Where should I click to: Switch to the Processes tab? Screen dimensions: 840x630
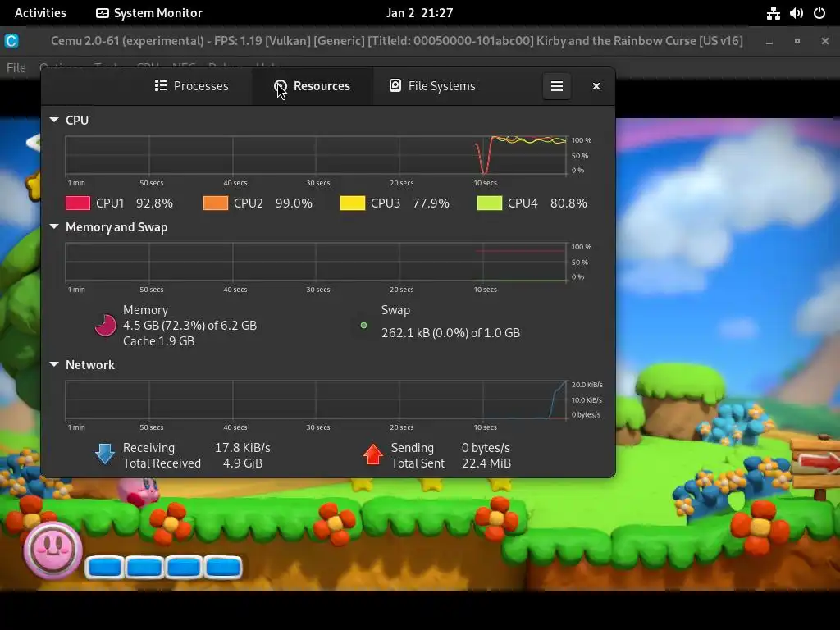191,85
